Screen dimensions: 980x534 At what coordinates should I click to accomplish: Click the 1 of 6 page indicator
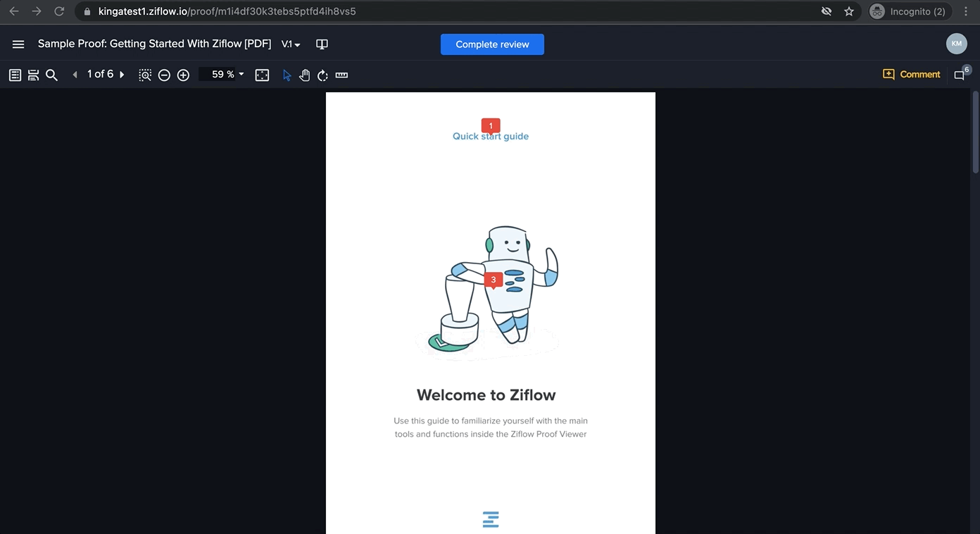pyautogui.click(x=100, y=74)
